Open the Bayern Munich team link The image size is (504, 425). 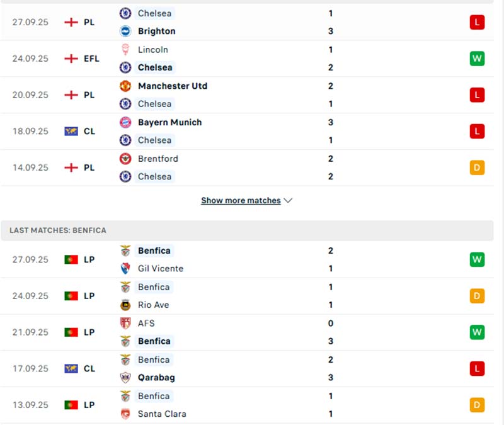169,122
